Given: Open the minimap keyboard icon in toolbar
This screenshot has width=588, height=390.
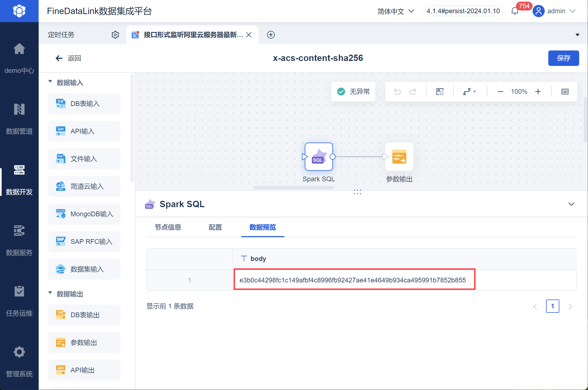Looking at the screenshot, I should [x=565, y=92].
